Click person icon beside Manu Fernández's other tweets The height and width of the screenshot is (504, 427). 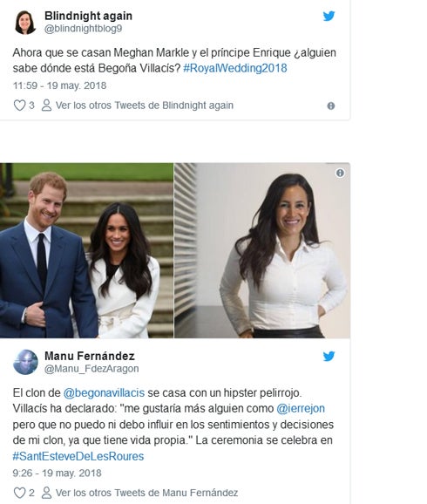pos(46,493)
